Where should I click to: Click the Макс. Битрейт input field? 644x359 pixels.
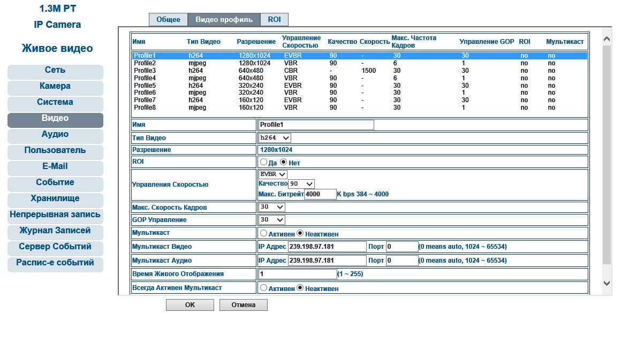[320, 194]
